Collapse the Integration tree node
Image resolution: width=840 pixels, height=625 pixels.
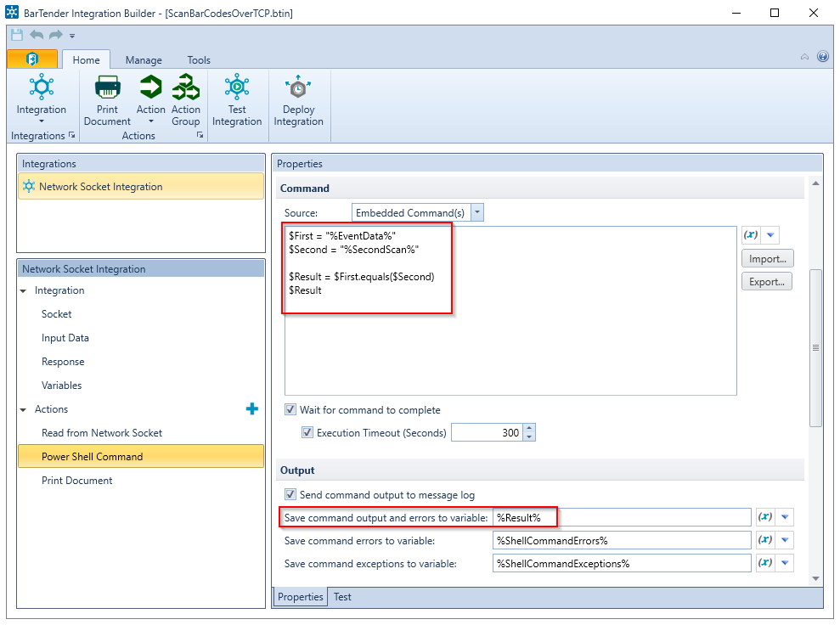tap(24, 290)
